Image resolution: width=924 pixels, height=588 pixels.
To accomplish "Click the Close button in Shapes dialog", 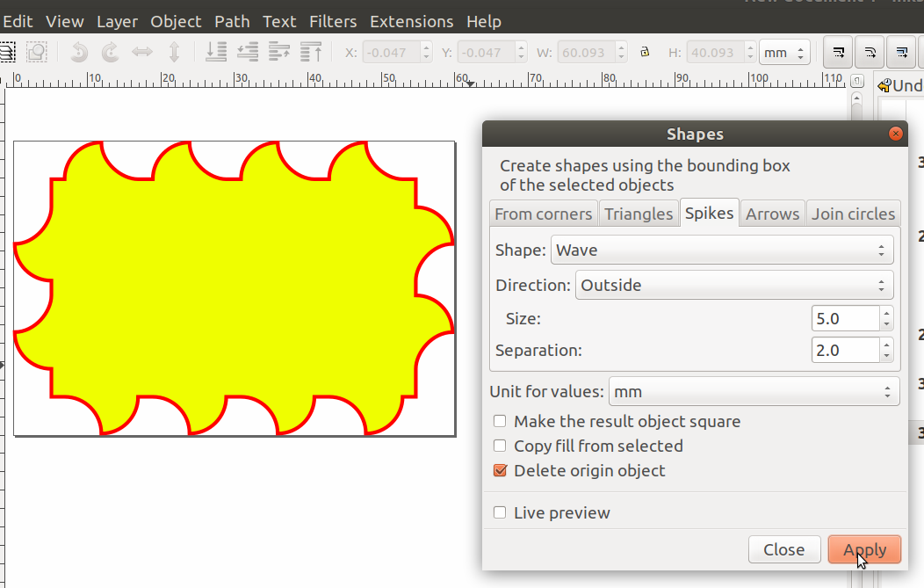I will 784,548.
